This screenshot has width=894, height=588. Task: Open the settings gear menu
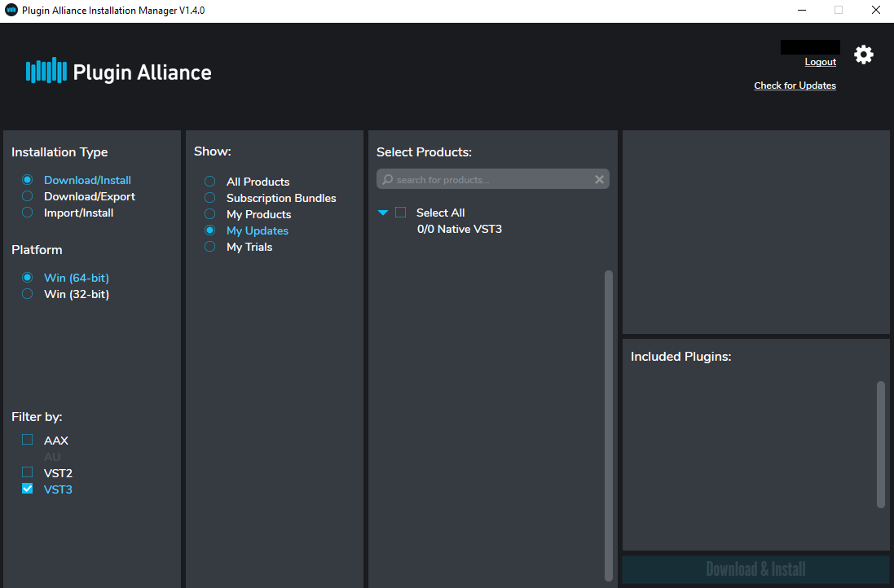tap(863, 55)
